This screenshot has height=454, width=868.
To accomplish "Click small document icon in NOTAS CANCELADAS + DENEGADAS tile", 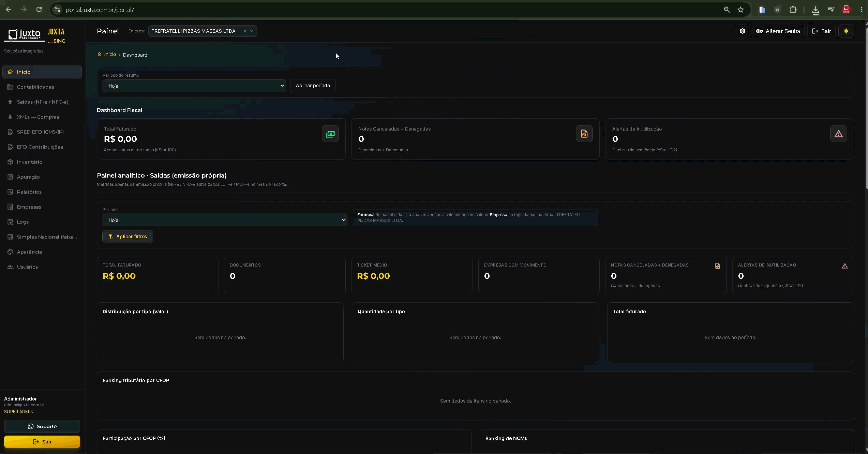I will 717,266.
